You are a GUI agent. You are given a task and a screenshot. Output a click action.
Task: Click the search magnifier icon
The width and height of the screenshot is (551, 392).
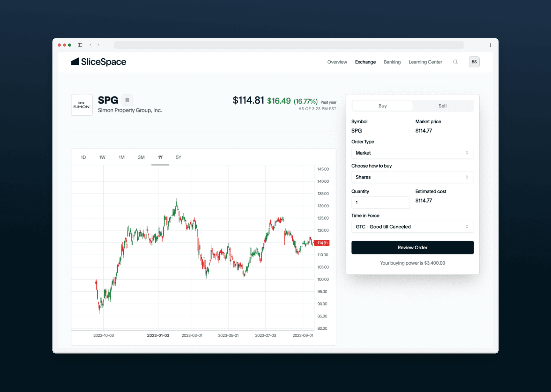pos(455,62)
